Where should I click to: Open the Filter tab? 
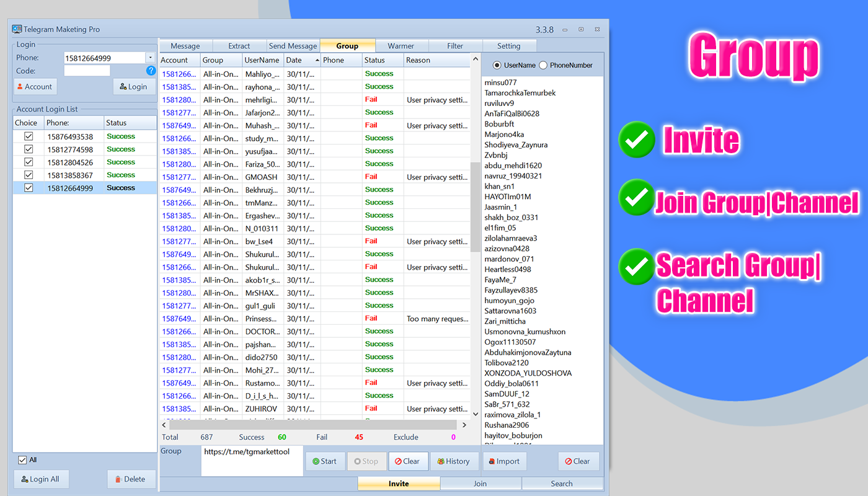pos(455,46)
